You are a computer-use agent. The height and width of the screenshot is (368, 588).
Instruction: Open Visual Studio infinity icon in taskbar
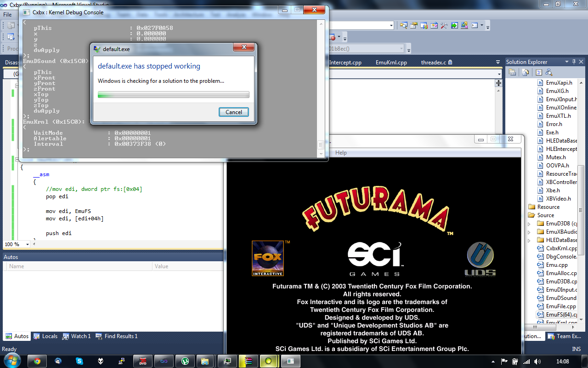pos(163,362)
